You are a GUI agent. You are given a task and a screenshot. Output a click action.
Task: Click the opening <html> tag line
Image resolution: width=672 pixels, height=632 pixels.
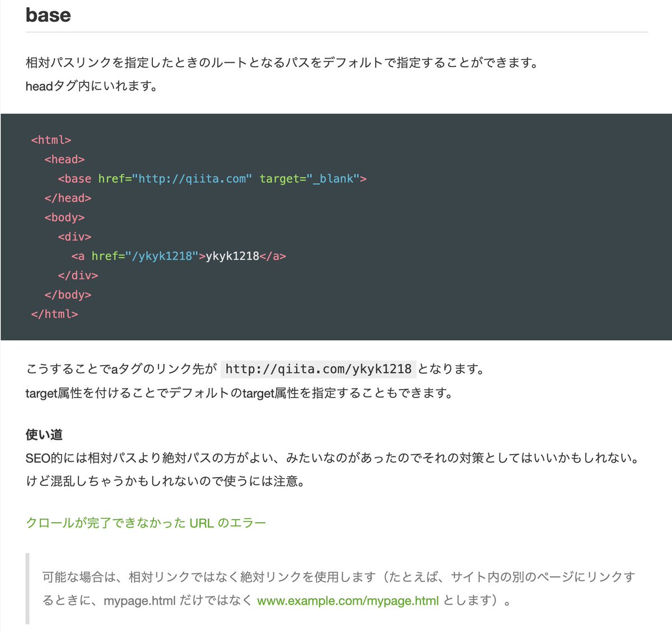point(52,140)
